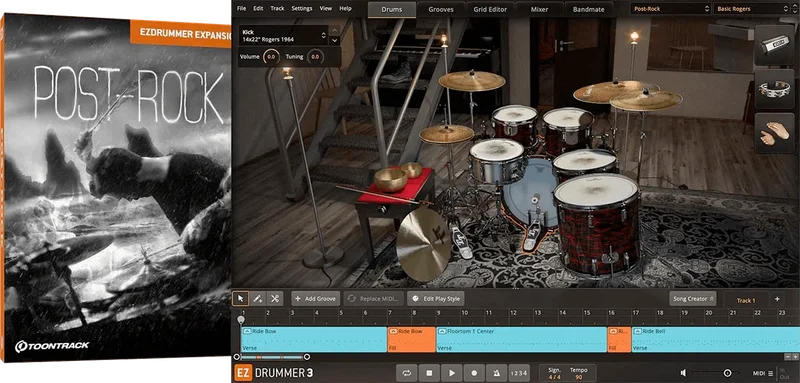Open the Help menu
800x383 pixels.
pos(345,9)
